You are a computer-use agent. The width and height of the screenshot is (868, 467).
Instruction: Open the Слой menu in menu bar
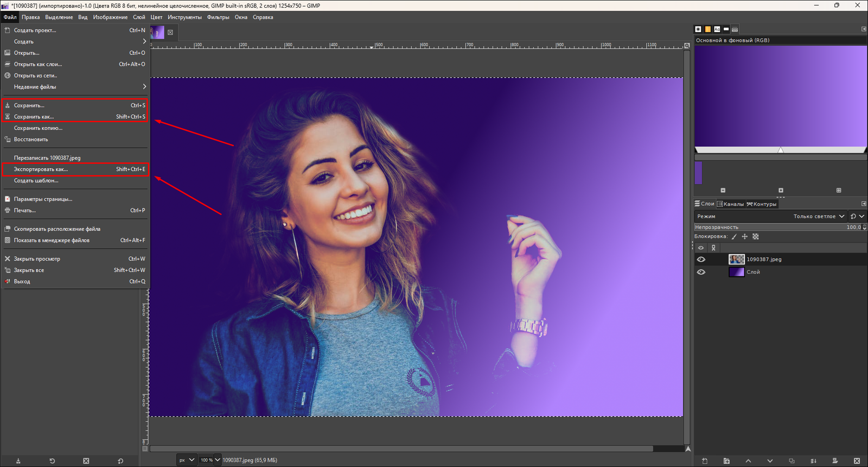tap(139, 17)
